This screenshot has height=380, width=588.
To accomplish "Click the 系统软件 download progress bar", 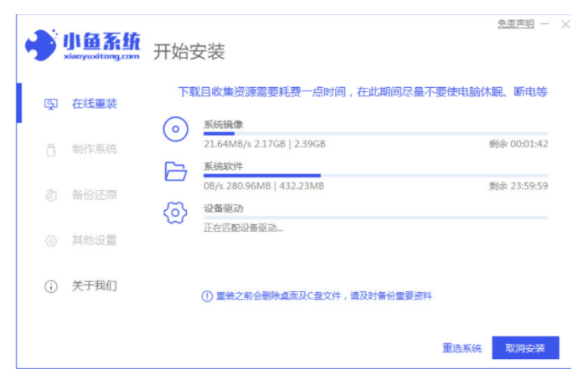I will [x=375, y=175].
